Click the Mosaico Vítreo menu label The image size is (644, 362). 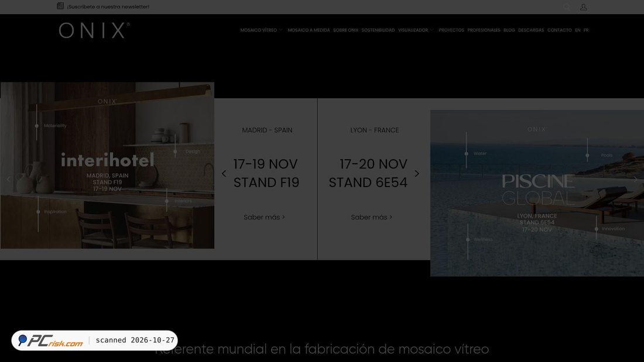tap(259, 30)
